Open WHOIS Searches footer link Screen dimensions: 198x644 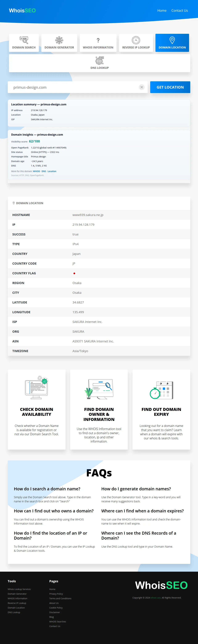58,621
